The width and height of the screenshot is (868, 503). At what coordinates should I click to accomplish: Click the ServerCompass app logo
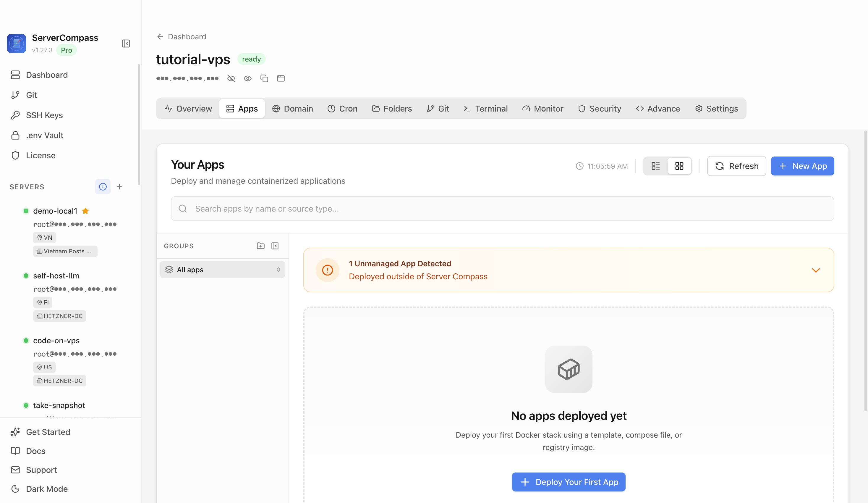click(x=17, y=43)
